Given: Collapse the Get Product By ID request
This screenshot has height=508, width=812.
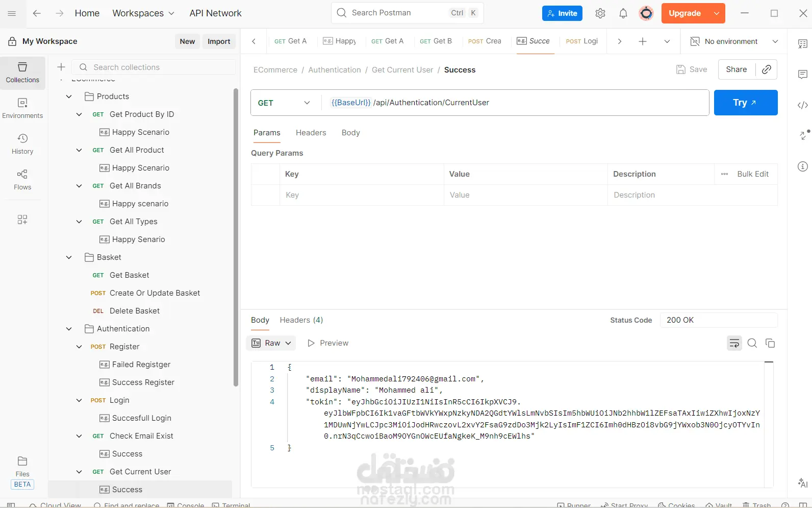Looking at the screenshot, I should (79, 114).
